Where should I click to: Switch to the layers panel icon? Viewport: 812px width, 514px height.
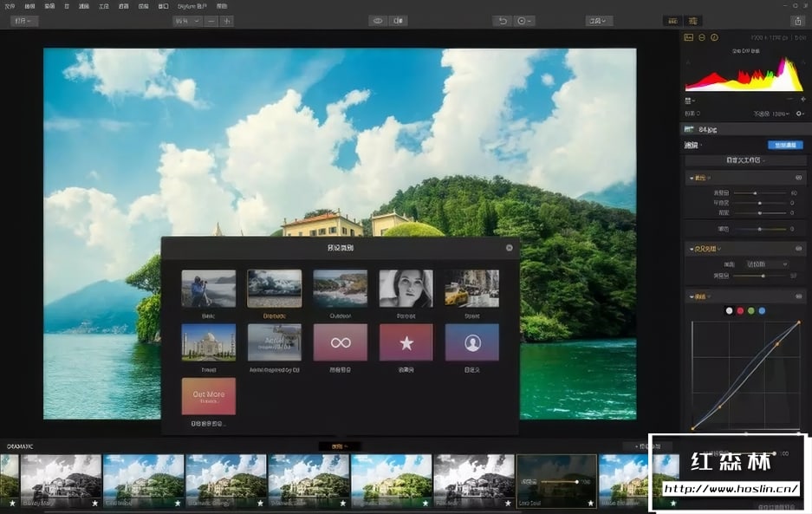(702, 37)
